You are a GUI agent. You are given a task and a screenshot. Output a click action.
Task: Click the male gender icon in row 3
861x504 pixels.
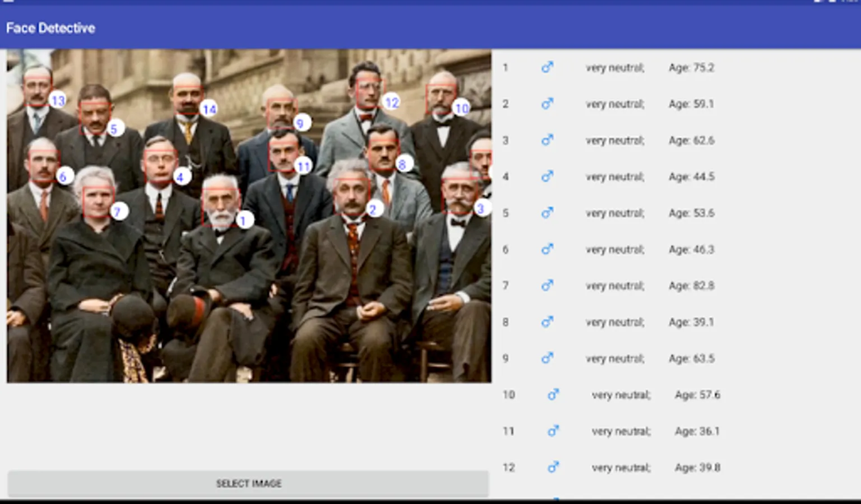point(547,140)
